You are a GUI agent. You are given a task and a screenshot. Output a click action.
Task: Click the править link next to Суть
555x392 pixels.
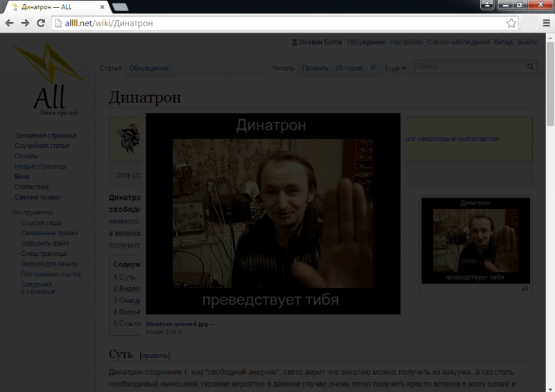(x=155, y=355)
